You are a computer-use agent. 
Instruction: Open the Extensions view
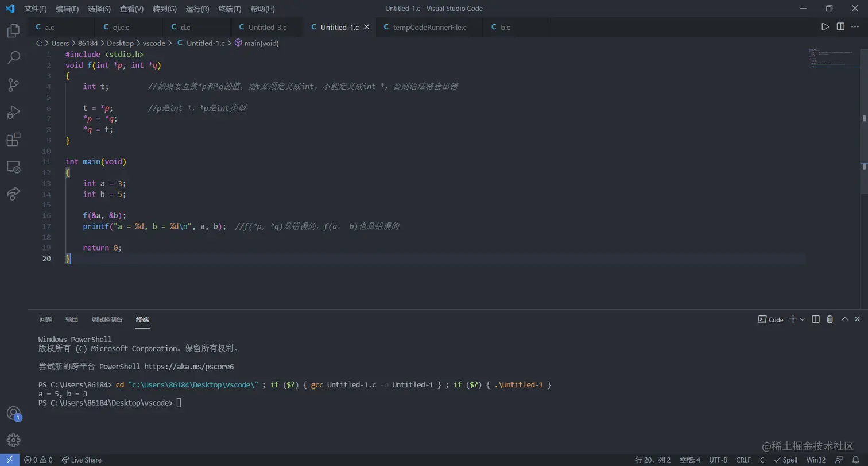coord(13,140)
